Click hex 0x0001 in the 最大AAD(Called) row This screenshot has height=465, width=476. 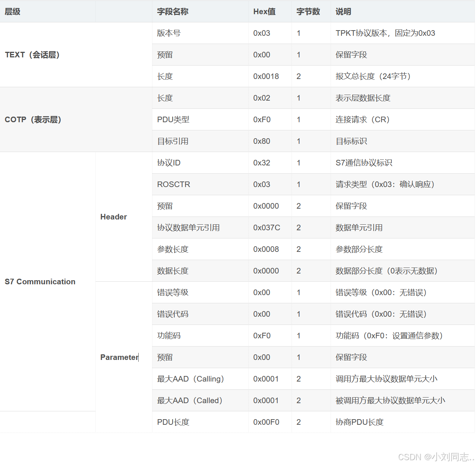coord(266,401)
